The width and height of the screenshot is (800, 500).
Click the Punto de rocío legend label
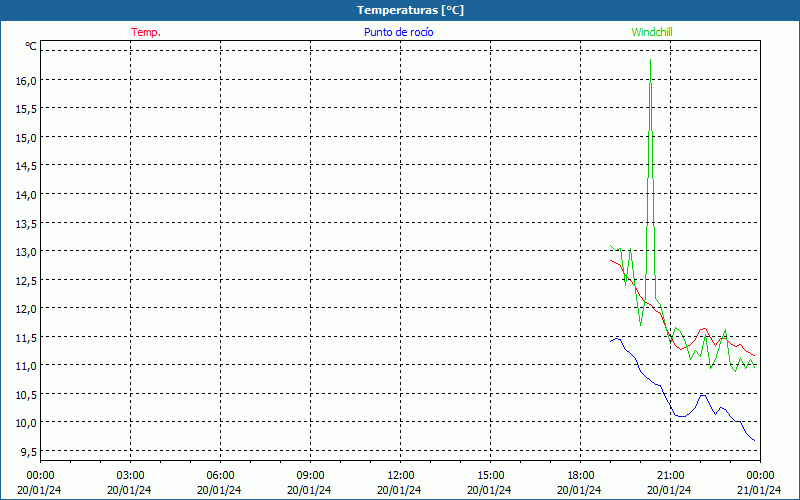coord(398,32)
